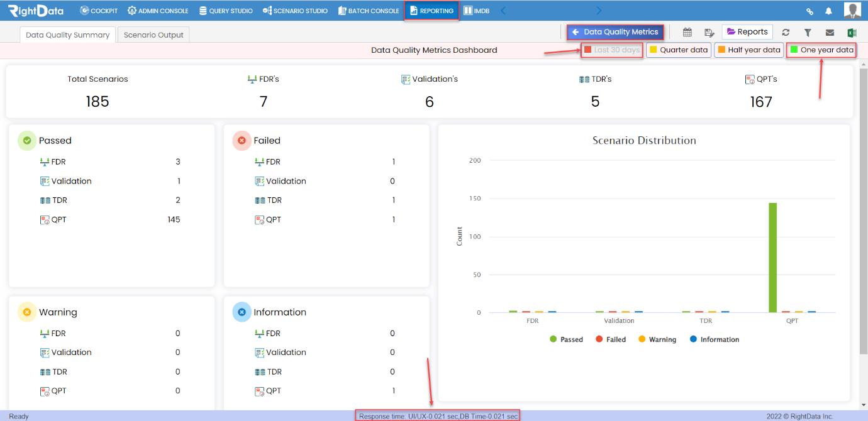This screenshot has height=421, width=868.
Task: Enable the Half year data filter
Action: (x=748, y=50)
